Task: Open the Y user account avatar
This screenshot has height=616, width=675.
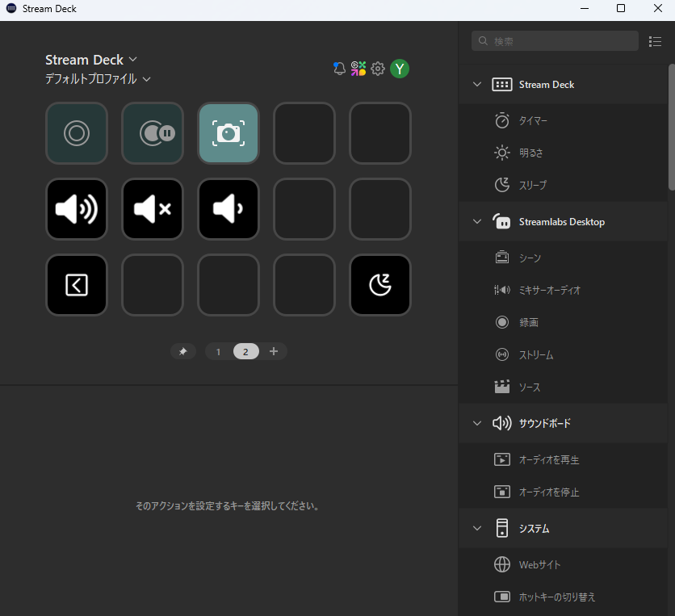Action: [400, 69]
